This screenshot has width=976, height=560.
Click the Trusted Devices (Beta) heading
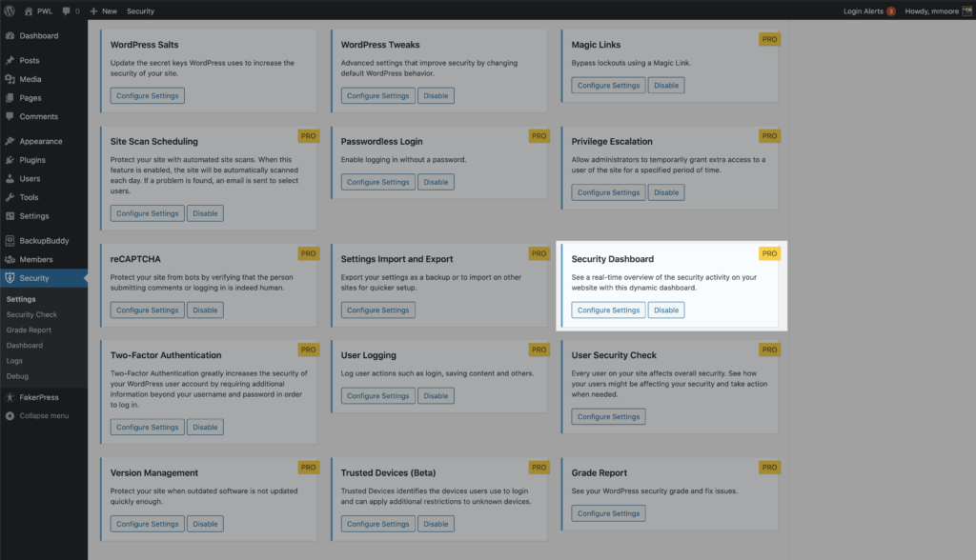pyautogui.click(x=388, y=473)
